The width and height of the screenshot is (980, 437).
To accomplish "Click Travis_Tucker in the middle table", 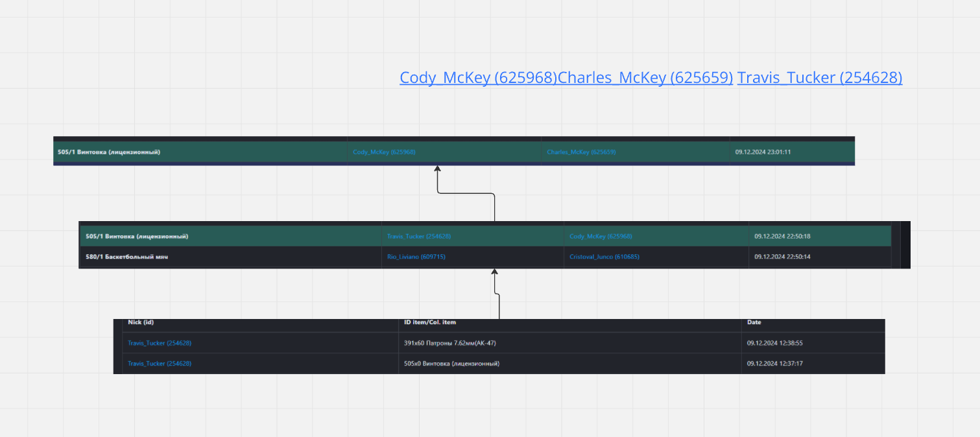I will 418,237.
